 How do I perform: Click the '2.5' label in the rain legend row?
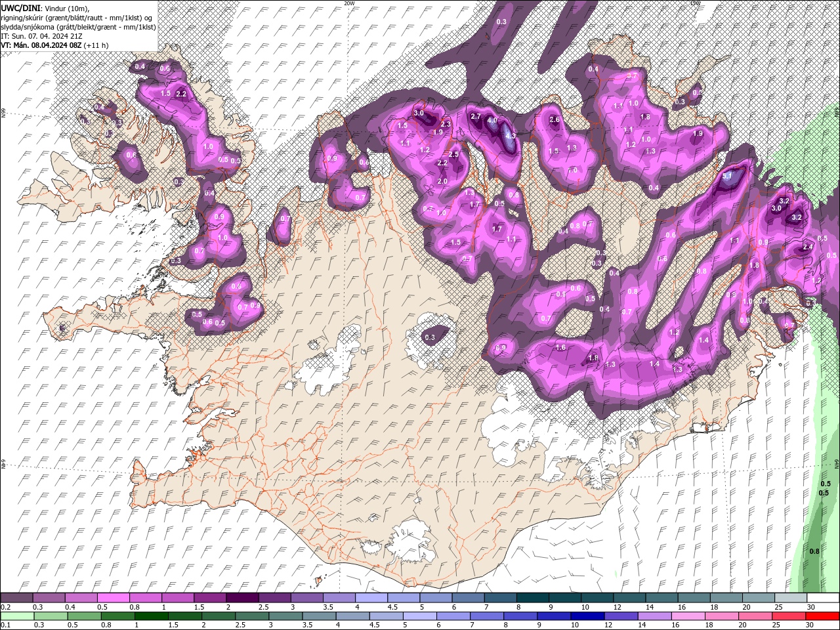[x=240, y=625]
